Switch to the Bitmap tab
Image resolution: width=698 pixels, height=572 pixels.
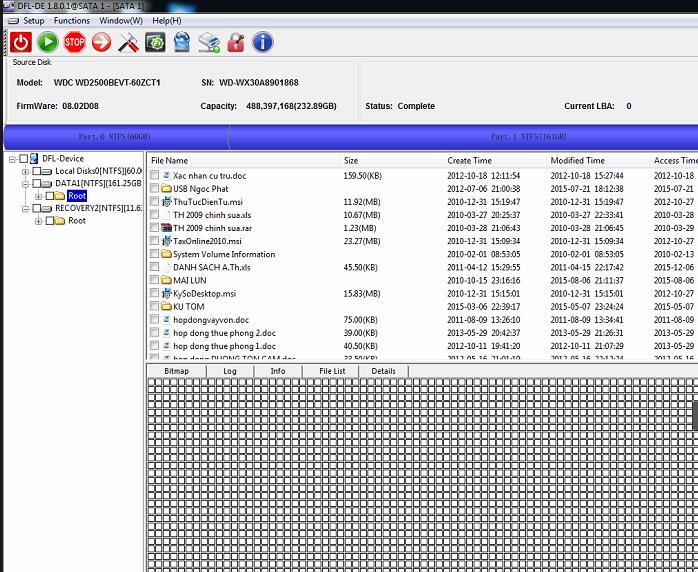[177, 371]
